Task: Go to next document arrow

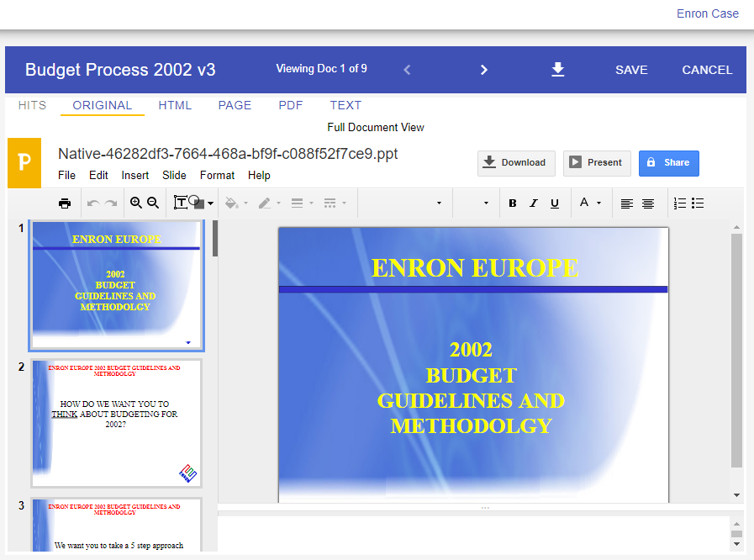Action: click(483, 70)
